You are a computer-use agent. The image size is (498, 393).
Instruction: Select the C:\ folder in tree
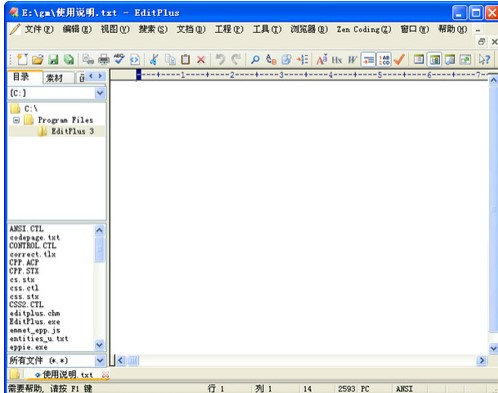click(x=31, y=109)
